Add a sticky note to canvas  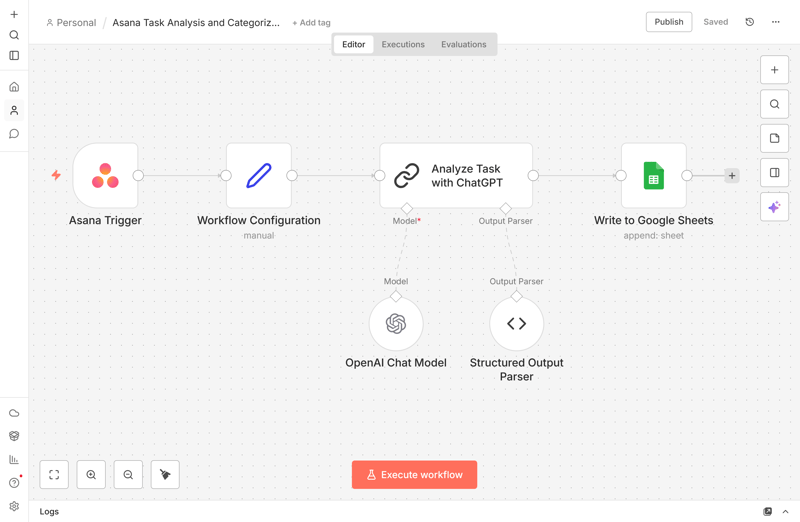[774, 138]
